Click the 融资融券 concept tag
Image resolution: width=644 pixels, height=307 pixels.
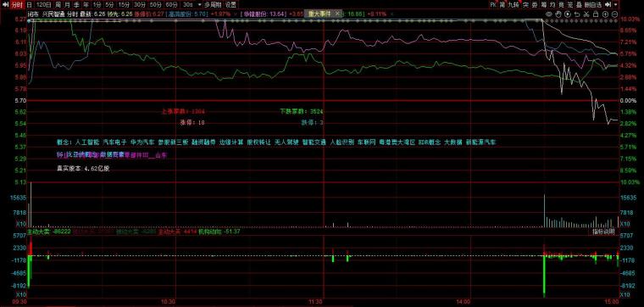(x=203, y=142)
